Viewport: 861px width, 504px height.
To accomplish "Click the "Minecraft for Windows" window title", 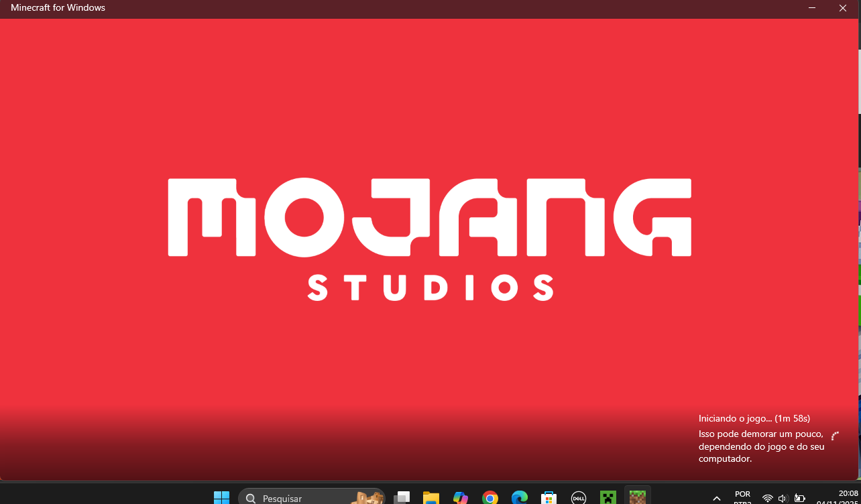I will click(x=58, y=8).
